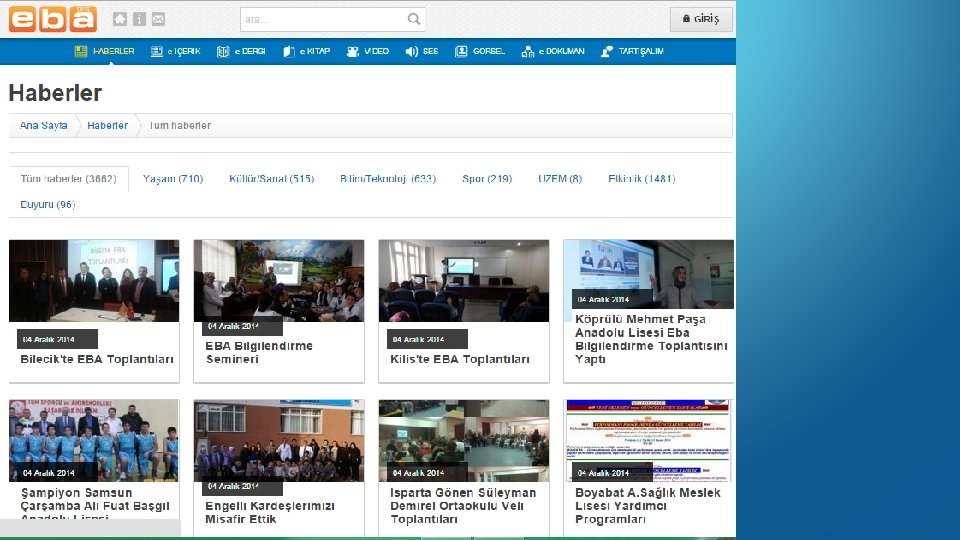
Task: Open the mail envelope icon
Action: point(159,19)
